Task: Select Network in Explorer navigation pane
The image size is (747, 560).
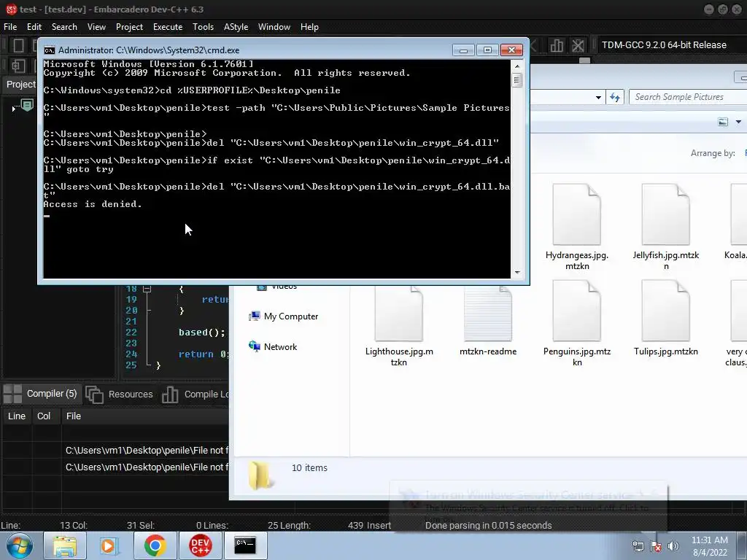Action: click(x=273, y=346)
